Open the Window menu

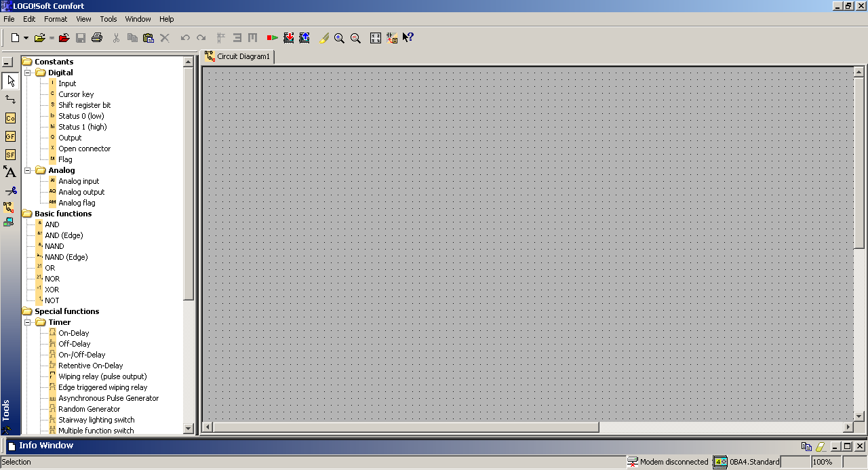click(x=138, y=19)
